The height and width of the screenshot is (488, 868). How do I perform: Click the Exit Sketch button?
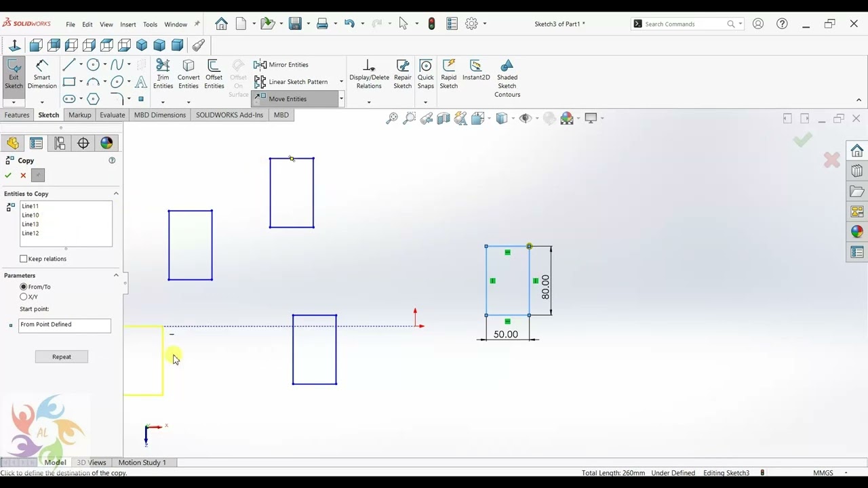coord(14,75)
